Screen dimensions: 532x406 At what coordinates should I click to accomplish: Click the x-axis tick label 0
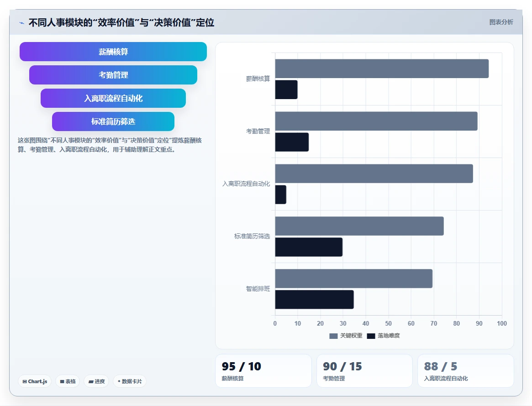coord(275,324)
